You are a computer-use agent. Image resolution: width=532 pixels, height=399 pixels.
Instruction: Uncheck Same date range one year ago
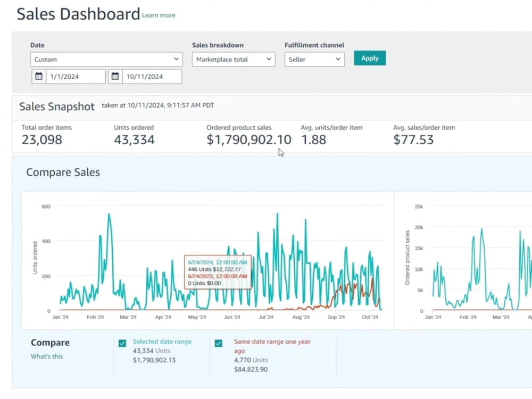click(218, 344)
